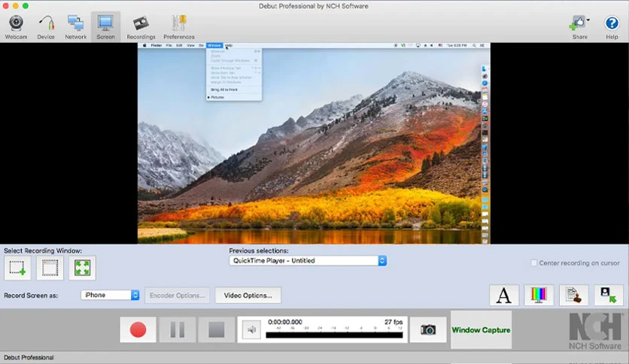The width and height of the screenshot is (629, 364).
Task: Activate full screen recording selection
Action: coord(82,268)
